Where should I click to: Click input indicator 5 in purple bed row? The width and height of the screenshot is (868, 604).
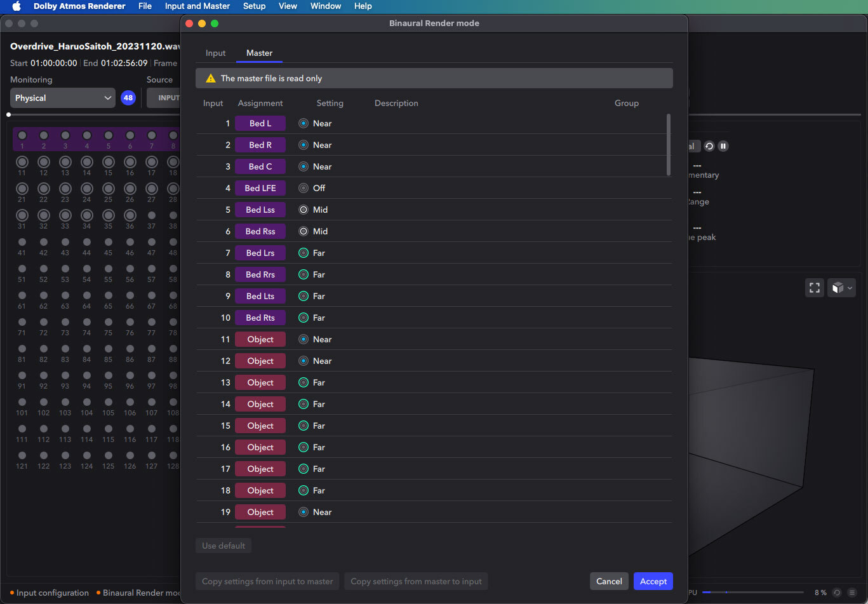(109, 135)
